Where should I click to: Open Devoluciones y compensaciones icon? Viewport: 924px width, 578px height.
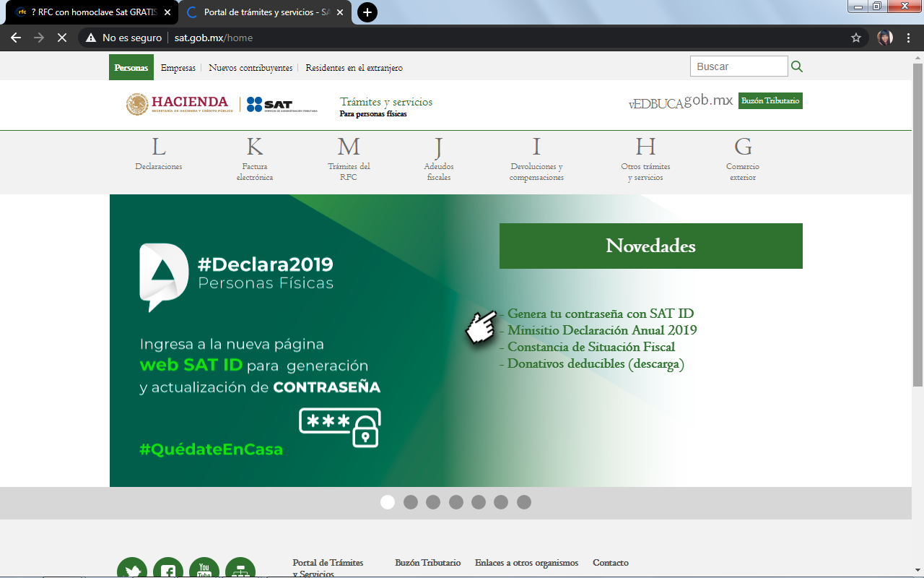coord(536,147)
